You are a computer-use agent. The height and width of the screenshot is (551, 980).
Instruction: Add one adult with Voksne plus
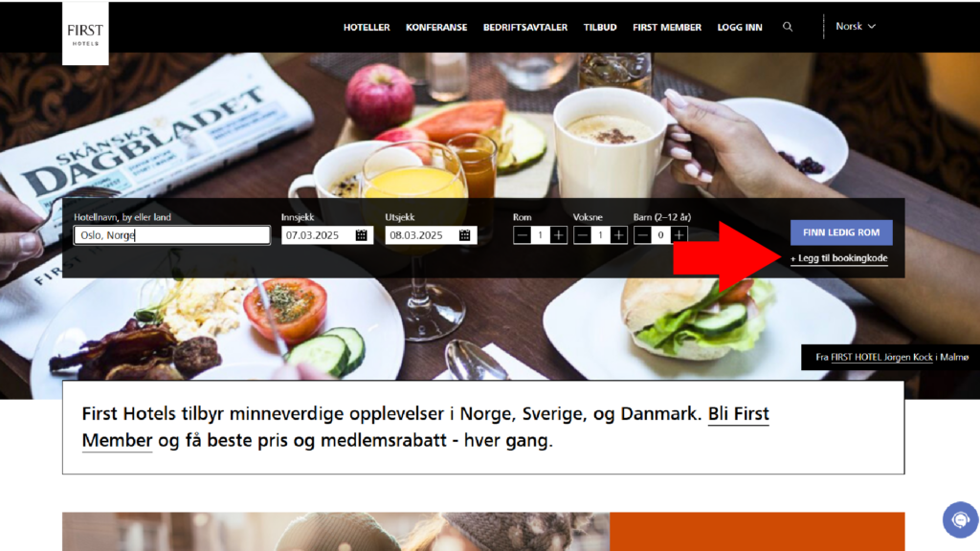click(619, 235)
